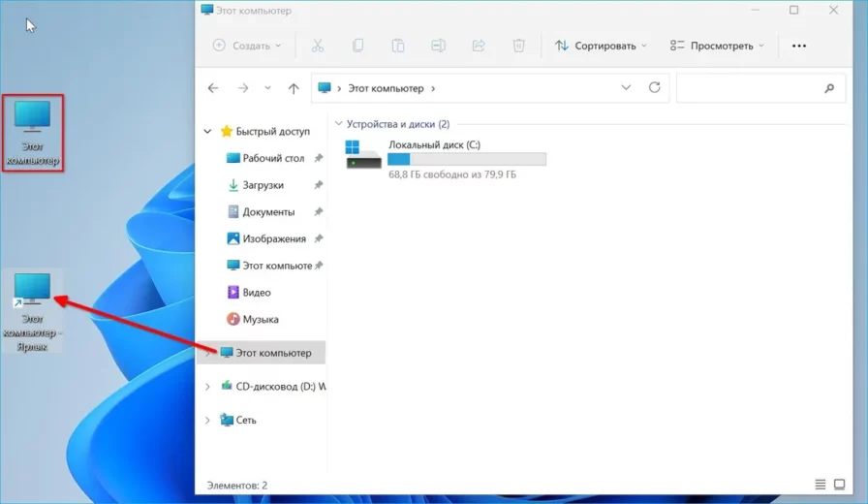This screenshot has height=504, width=868.
Task: Open the Создать dropdown button
Action: (247, 46)
